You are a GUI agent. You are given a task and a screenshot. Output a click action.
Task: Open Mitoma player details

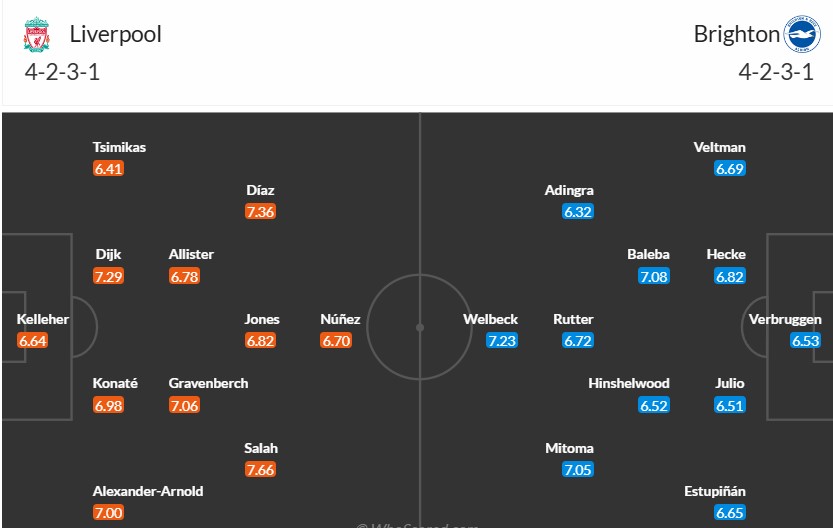click(569, 448)
